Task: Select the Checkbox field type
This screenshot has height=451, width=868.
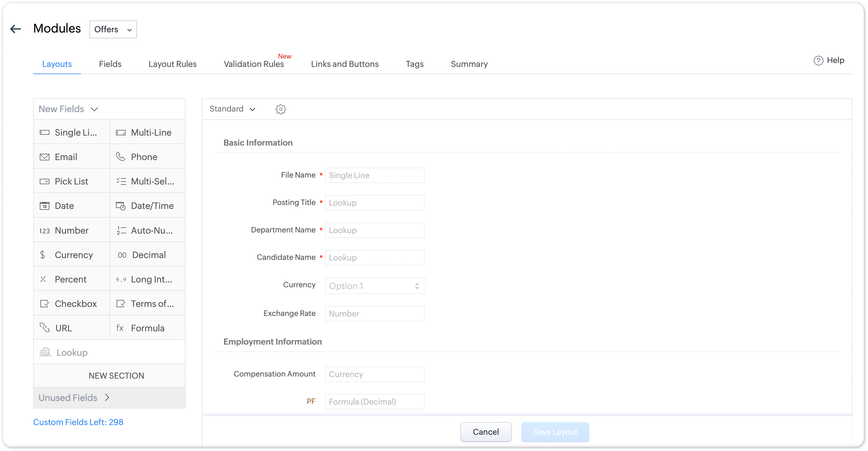Action: click(71, 304)
